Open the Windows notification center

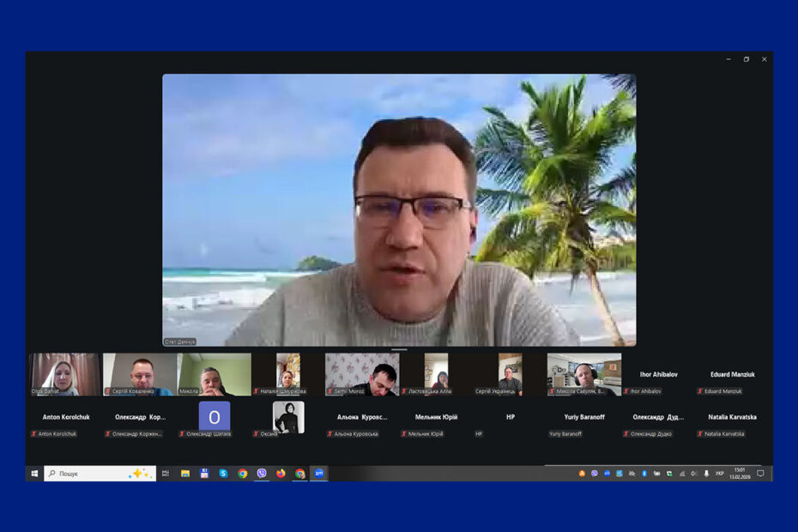pos(759,473)
